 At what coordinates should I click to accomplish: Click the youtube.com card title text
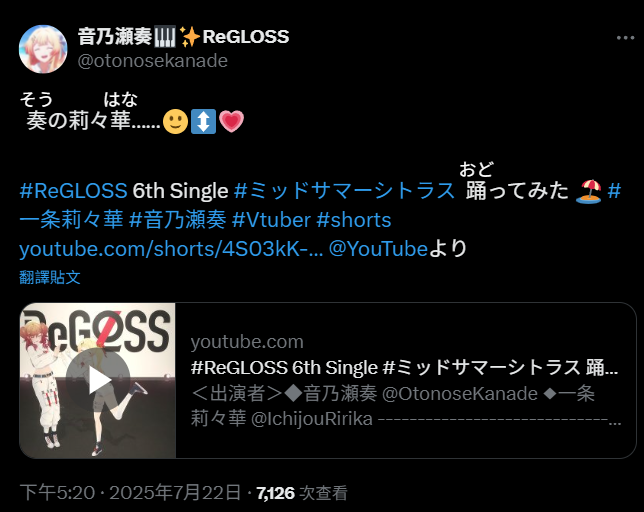[405, 367]
